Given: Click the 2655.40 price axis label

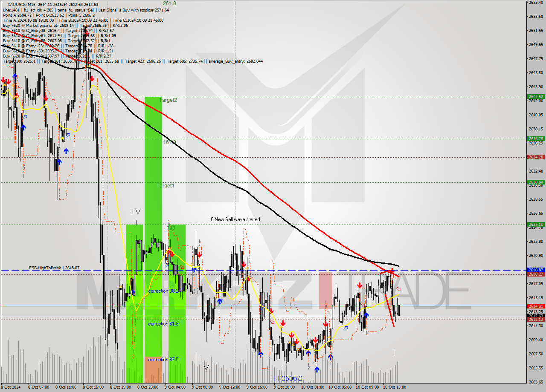Looking at the screenshot, I should [536, 2].
